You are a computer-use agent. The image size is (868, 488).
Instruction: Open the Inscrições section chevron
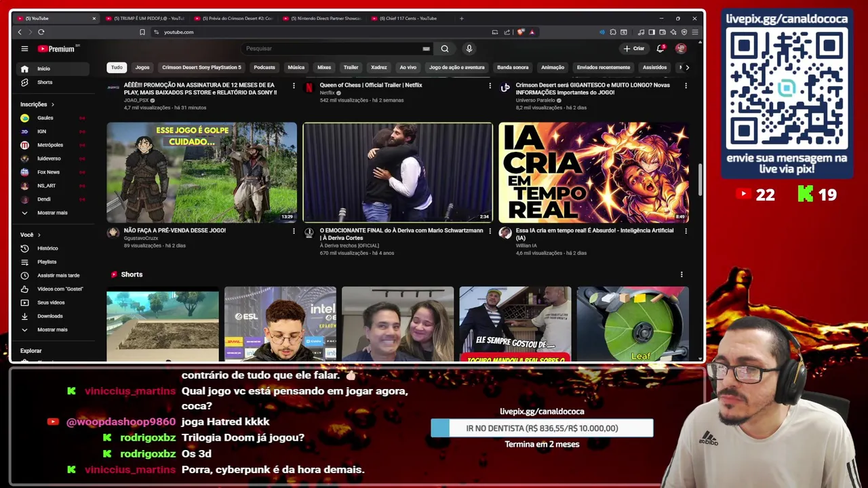(x=52, y=104)
